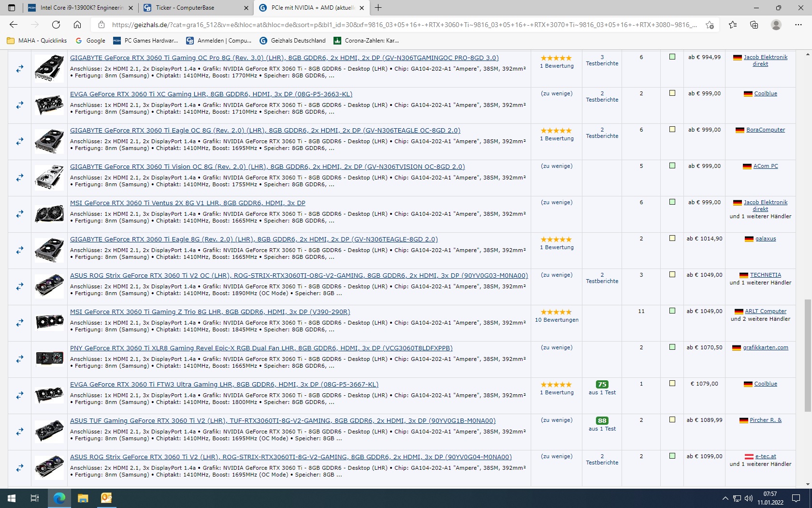Click the scrollbar up arrow
Screen dimensions: 812x508
click(808, 54)
